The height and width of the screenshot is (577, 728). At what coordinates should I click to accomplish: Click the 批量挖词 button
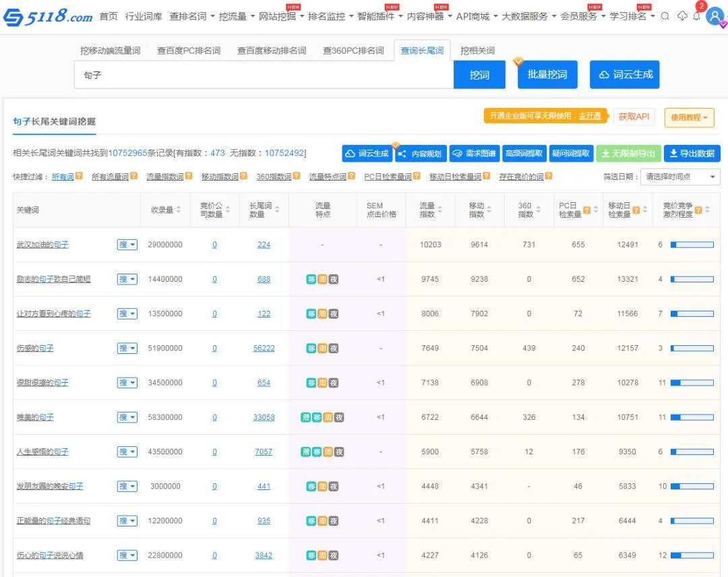pos(547,74)
